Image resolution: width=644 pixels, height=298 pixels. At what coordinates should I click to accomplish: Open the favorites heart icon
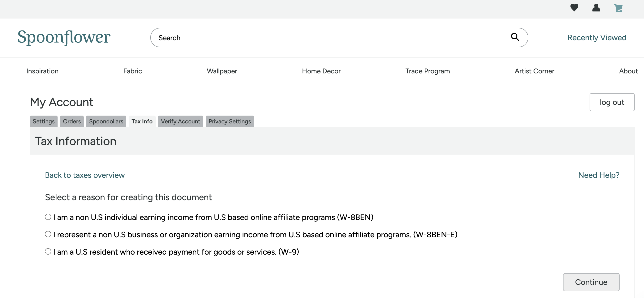574,8
